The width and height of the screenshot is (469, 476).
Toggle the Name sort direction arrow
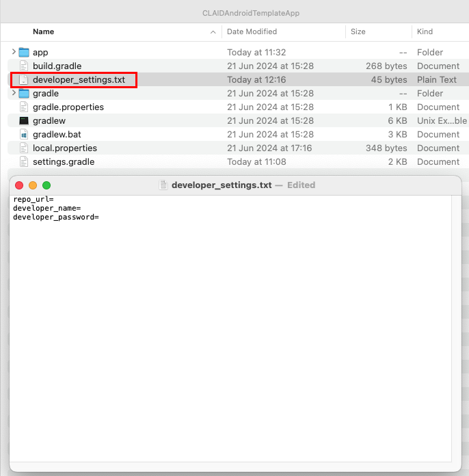pyautogui.click(x=213, y=32)
